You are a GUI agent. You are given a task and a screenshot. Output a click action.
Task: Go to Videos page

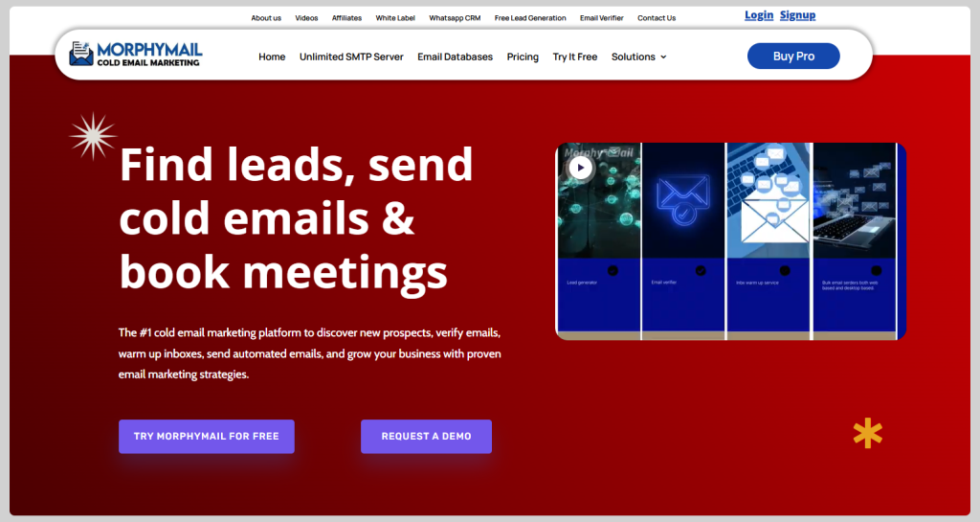(x=306, y=18)
